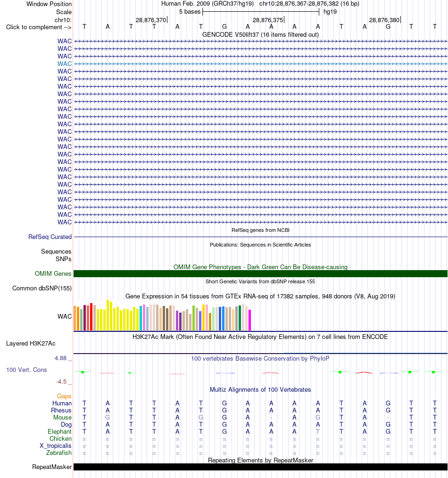Open the OMIM Gene Phenotypes track title
Screen dimensions: 448x478
(260, 267)
